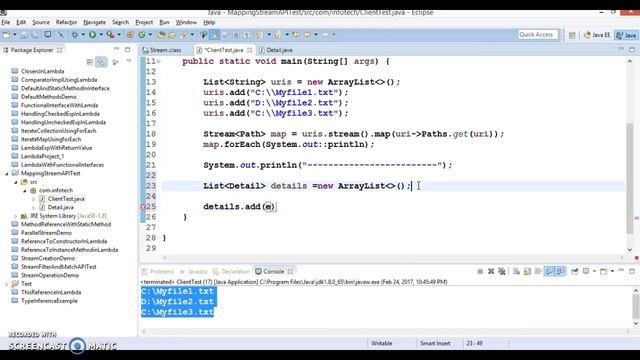Open the Run configurations dropdown arrow
The image size is (640, 360).
tap(101, 35)
